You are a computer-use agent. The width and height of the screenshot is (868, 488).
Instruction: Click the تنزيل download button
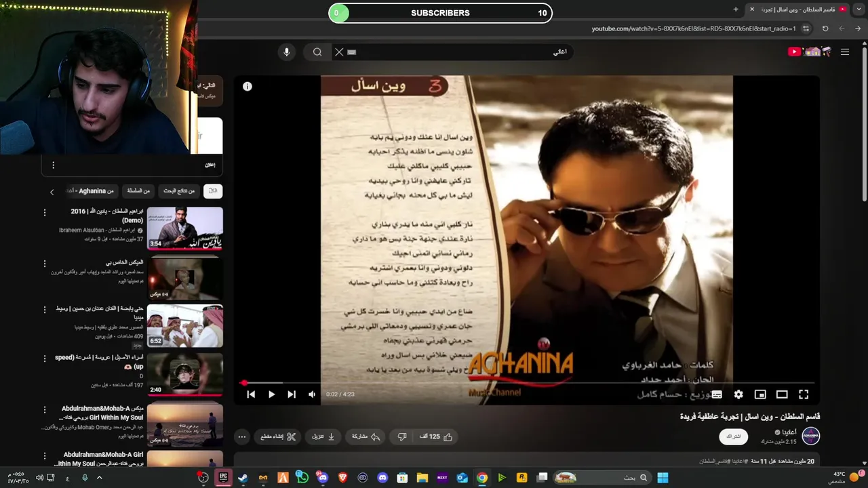(323, 437)
